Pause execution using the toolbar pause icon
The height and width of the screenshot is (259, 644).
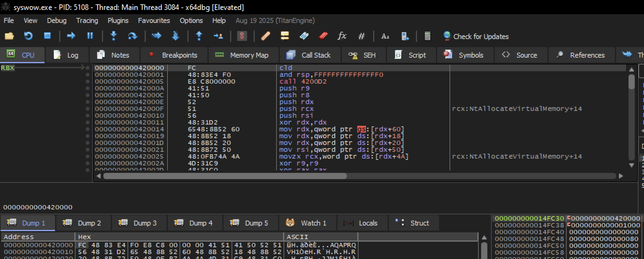[90, 36]
